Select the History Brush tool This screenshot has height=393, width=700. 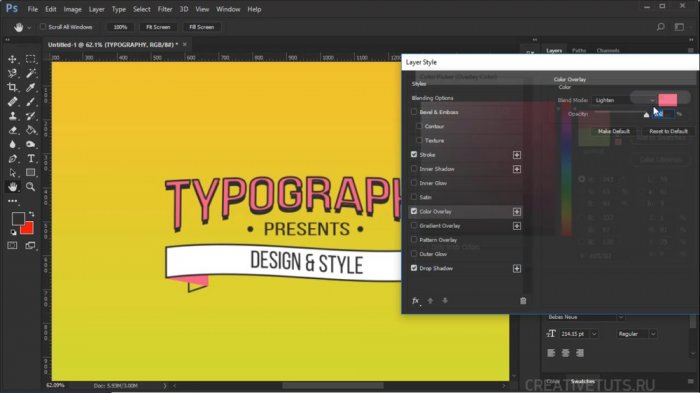coord(30,116)
